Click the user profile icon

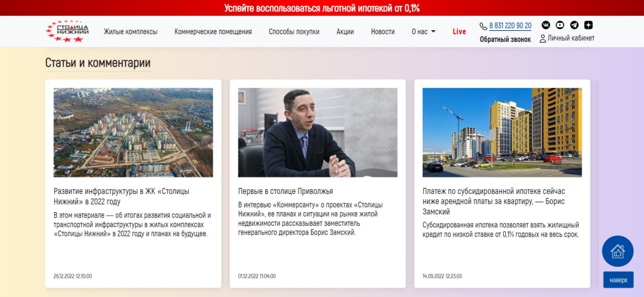[x=543, y=38]
